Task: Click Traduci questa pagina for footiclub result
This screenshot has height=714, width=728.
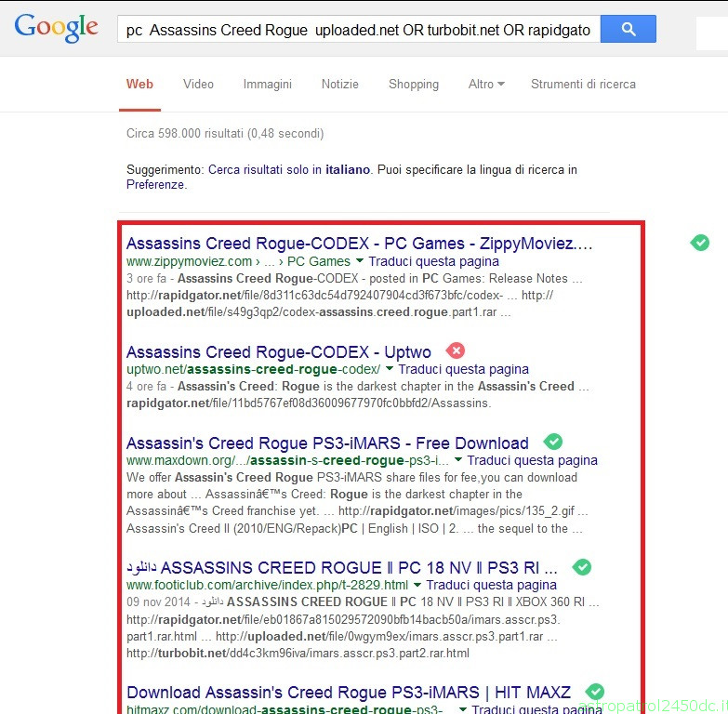Action: point(491,585)
